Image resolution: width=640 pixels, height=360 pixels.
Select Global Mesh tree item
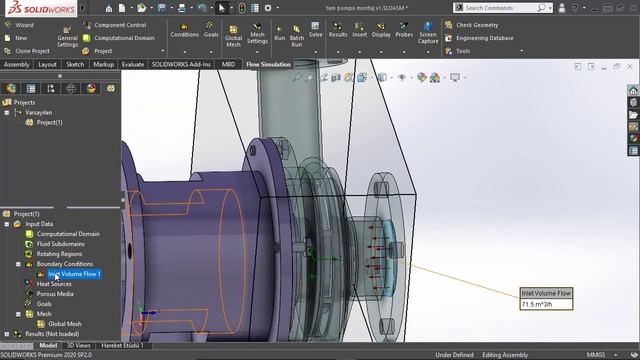coord(65,324)
